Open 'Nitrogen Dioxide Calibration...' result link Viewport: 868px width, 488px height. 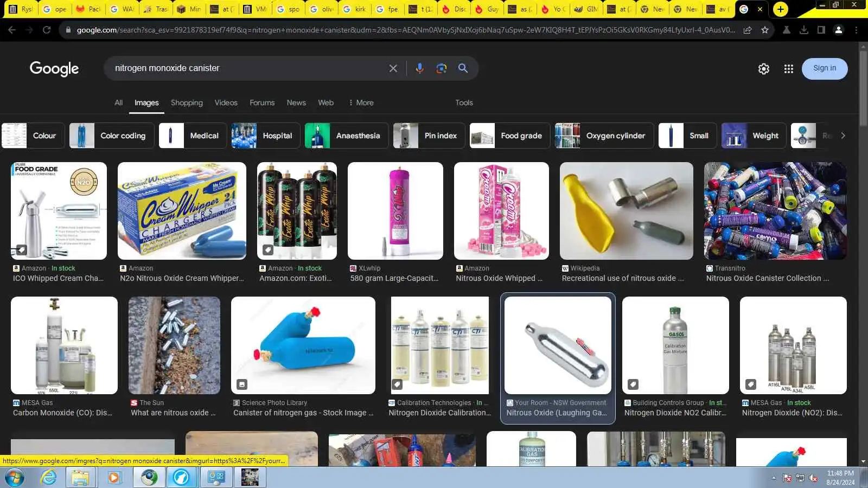click(439, 413)
